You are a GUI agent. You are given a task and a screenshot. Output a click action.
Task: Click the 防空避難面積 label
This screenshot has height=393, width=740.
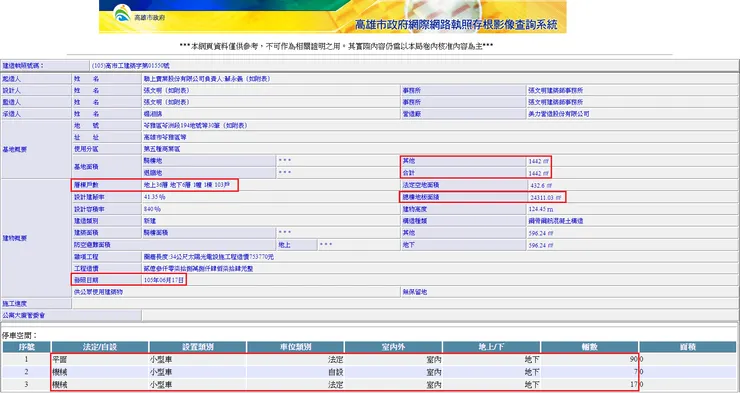click(92, 245)
